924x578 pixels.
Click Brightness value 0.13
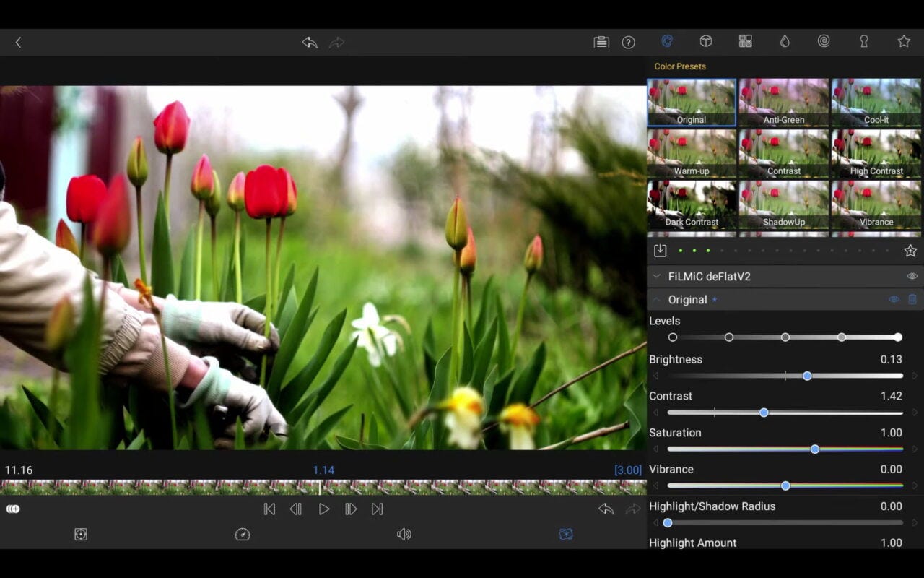point(892,359)
